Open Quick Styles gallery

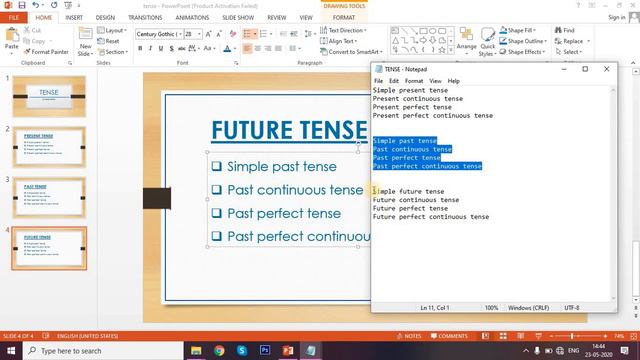[487, 41]
